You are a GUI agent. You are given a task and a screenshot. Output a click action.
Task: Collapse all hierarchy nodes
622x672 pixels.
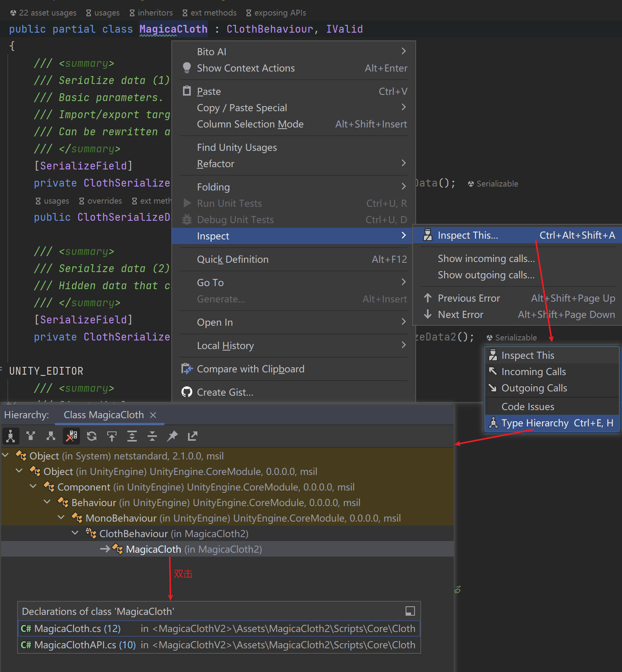coord(152,436)
